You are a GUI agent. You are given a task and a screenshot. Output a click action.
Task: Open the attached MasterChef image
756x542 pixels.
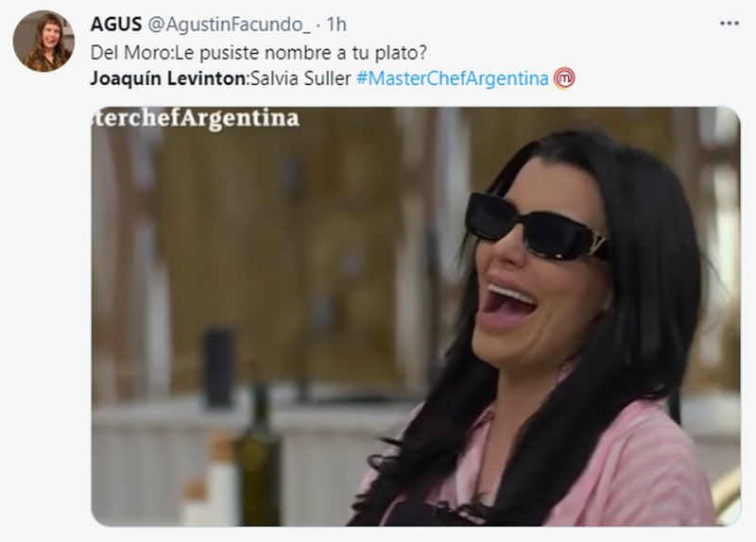[416, 316]
